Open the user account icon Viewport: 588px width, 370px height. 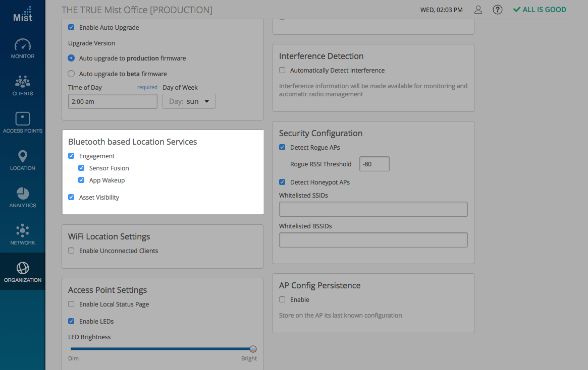point(478,10)
